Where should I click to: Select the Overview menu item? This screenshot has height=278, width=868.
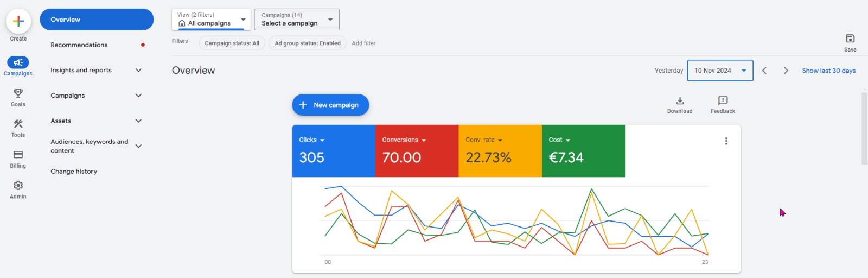click(97, 20)
